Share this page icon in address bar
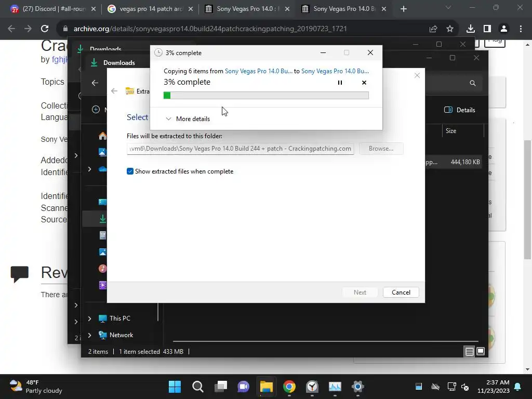 tap(433, 29)
